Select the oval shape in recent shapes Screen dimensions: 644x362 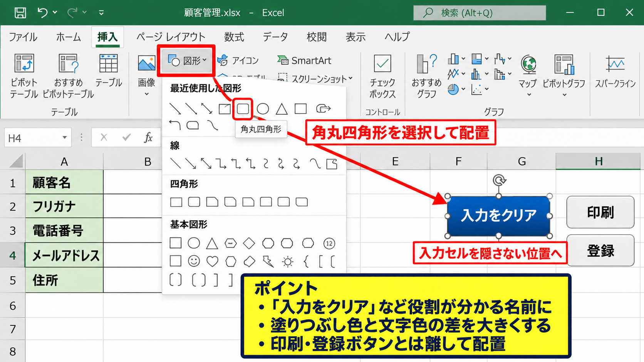[263, 109]
